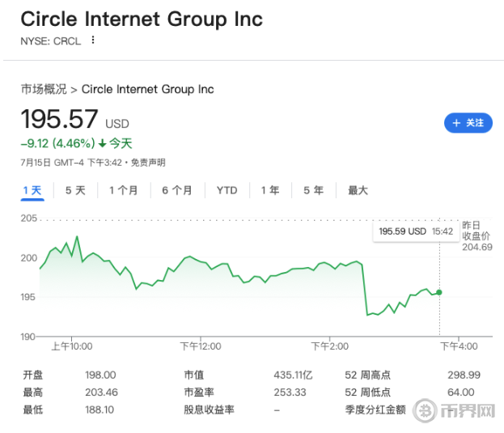Click the 195.59 USD 15:42 tooltip
The image size is (504, 433).
416,231
